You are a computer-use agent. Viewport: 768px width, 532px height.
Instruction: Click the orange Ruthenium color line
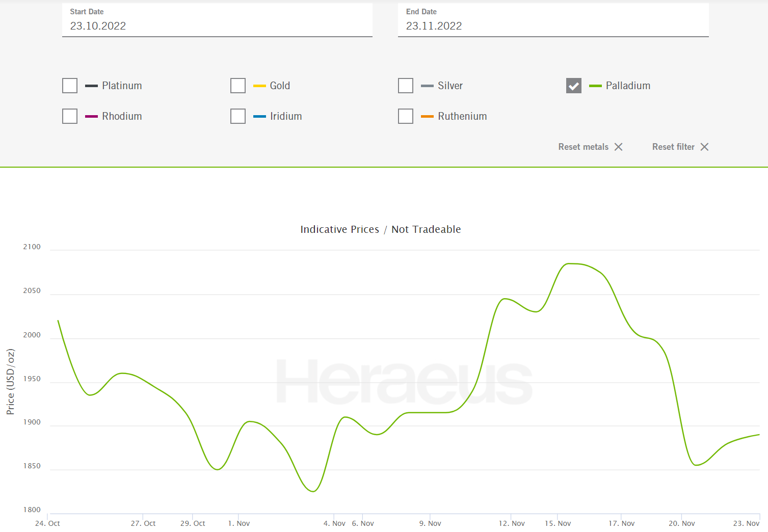(x=427, y=117)
